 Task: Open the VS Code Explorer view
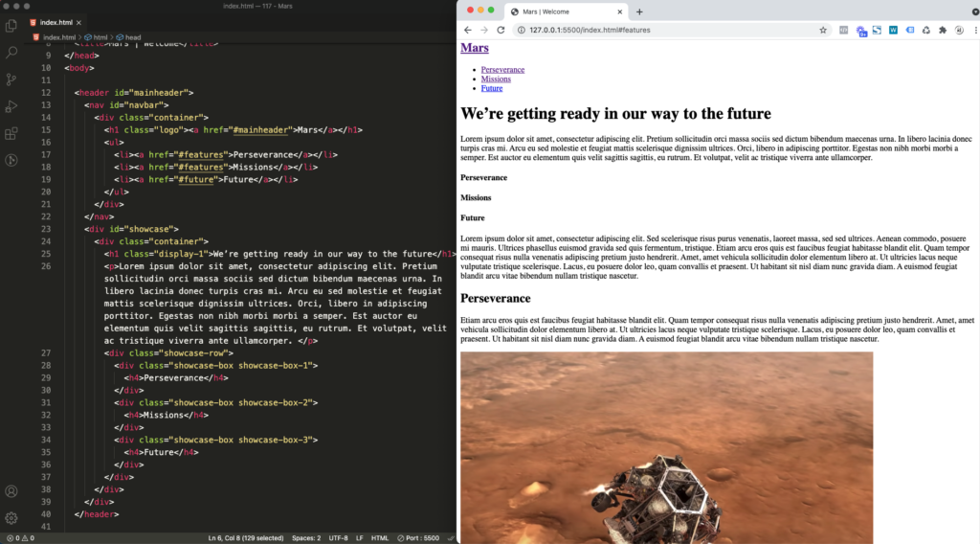(11, 26)
